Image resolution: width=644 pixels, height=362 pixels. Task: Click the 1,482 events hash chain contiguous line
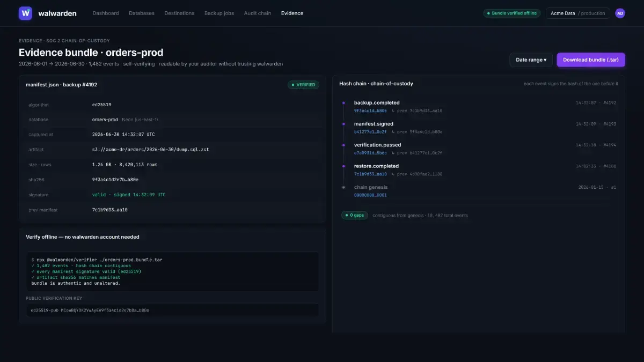point(81,265)
